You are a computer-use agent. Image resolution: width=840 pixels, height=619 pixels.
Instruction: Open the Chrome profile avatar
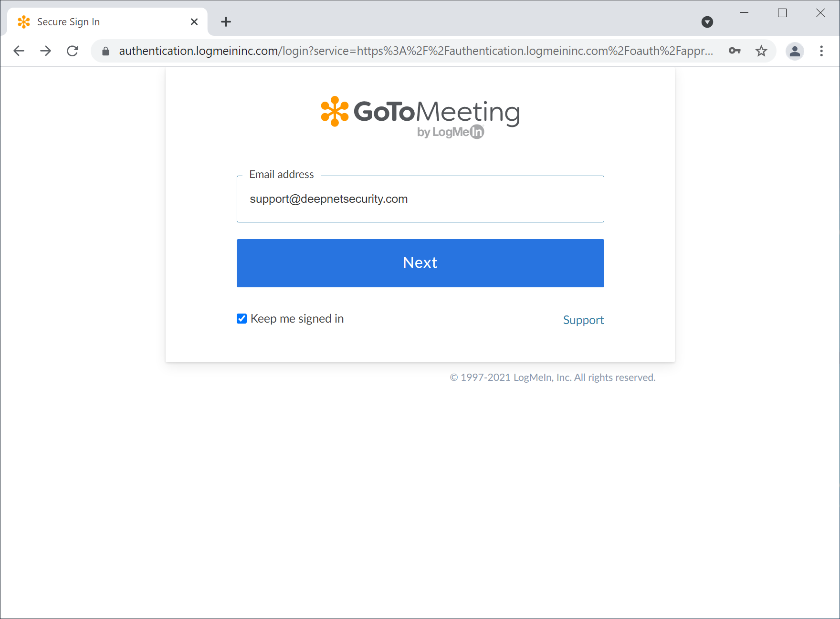795,51
